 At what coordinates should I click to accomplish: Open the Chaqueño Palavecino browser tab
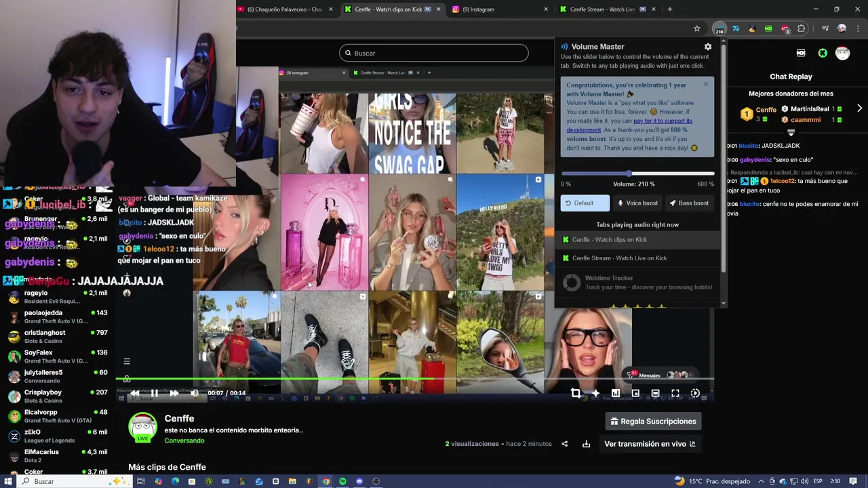(x=285, y=9)
